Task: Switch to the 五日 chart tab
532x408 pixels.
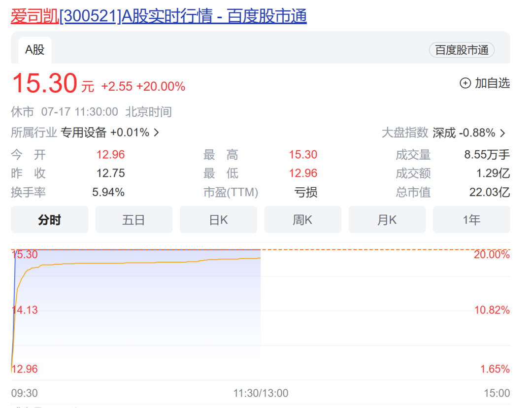Action: click(x=133, y=220)
